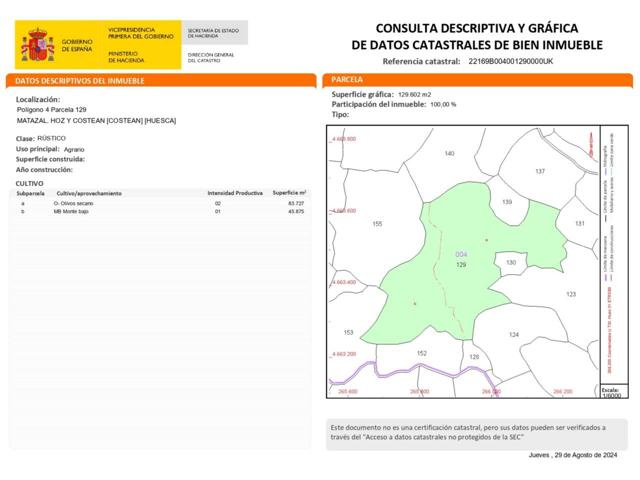Click highlighted green parcel 129 label
The width and height of the screenshot is (640, 480).
tap(461, 265)
